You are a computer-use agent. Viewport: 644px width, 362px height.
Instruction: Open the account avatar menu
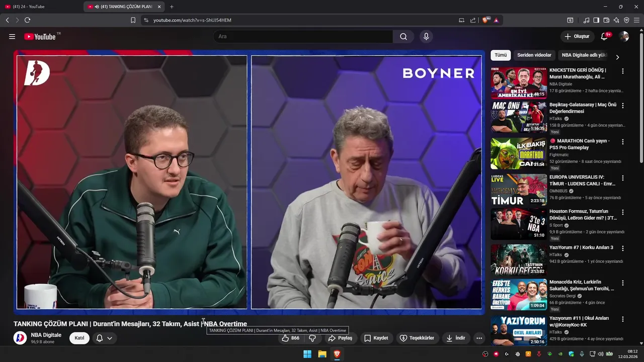624,36
